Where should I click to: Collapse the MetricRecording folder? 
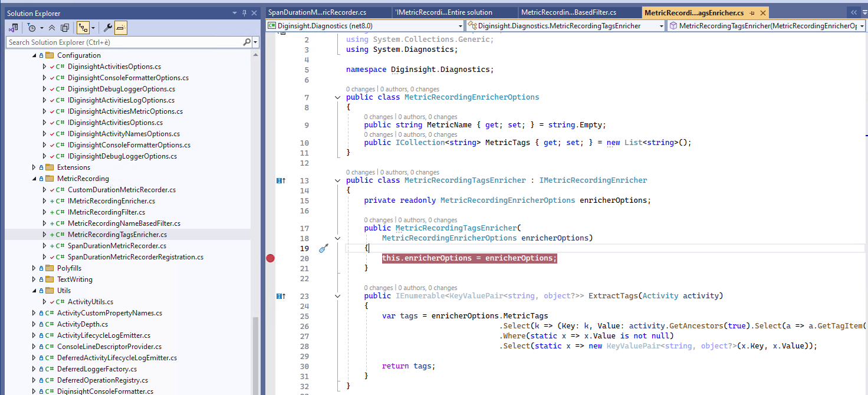34,179
